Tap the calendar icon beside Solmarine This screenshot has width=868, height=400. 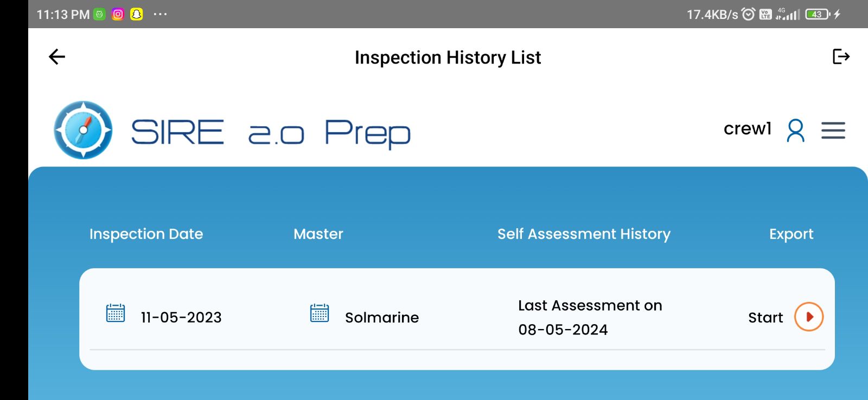320,313
